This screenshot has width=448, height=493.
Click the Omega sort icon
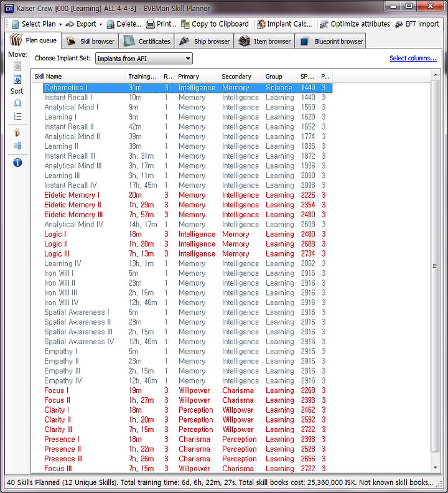pos(17,103)
